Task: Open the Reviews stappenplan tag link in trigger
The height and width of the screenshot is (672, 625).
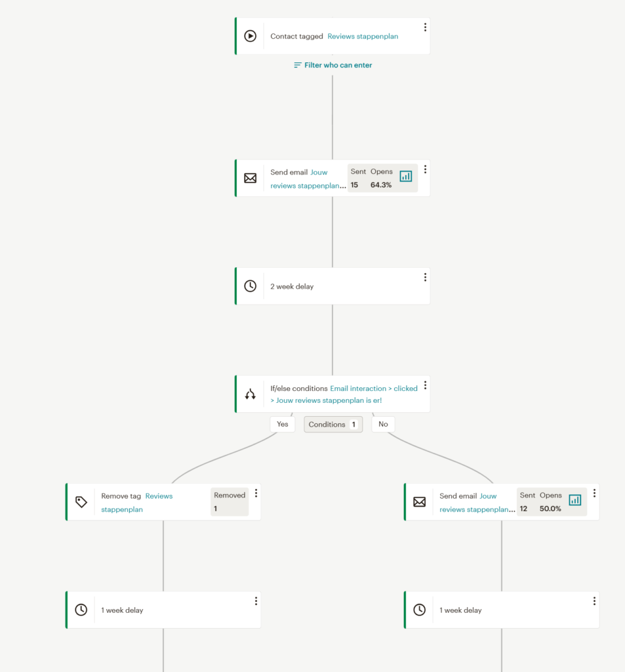Action: pos(363,37)
